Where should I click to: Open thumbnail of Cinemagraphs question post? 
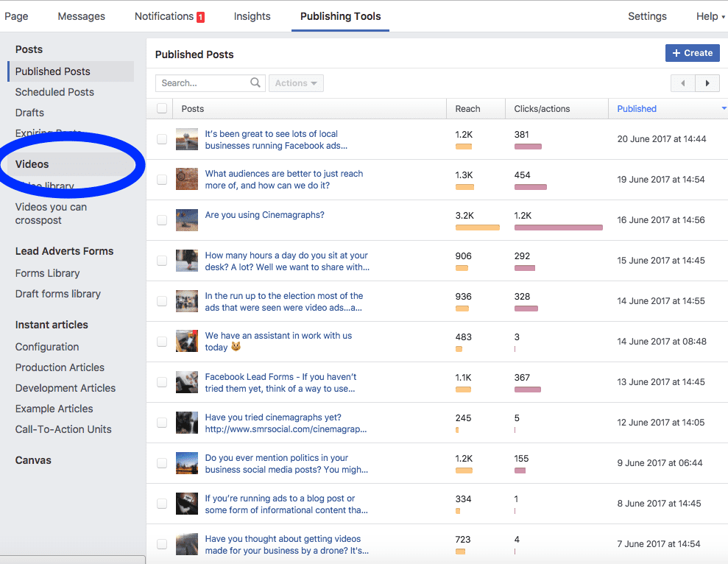187,219
